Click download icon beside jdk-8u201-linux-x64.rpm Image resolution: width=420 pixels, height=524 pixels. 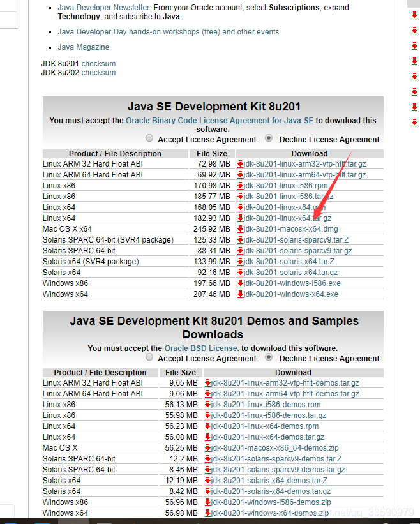click(240, 207)
